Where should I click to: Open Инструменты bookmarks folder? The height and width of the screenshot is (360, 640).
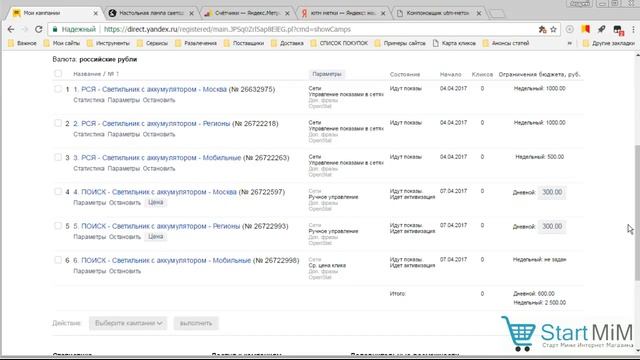(x=108, y=43)
